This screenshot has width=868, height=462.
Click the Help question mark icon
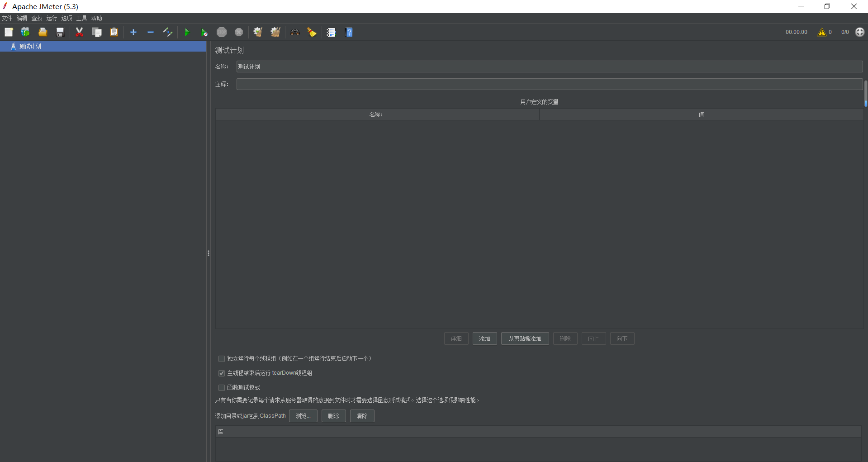pyautogui.click(x=349, y=32)
